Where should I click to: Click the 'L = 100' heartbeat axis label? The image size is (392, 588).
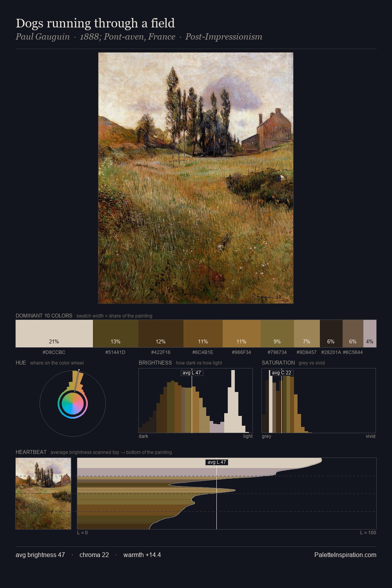368,533
